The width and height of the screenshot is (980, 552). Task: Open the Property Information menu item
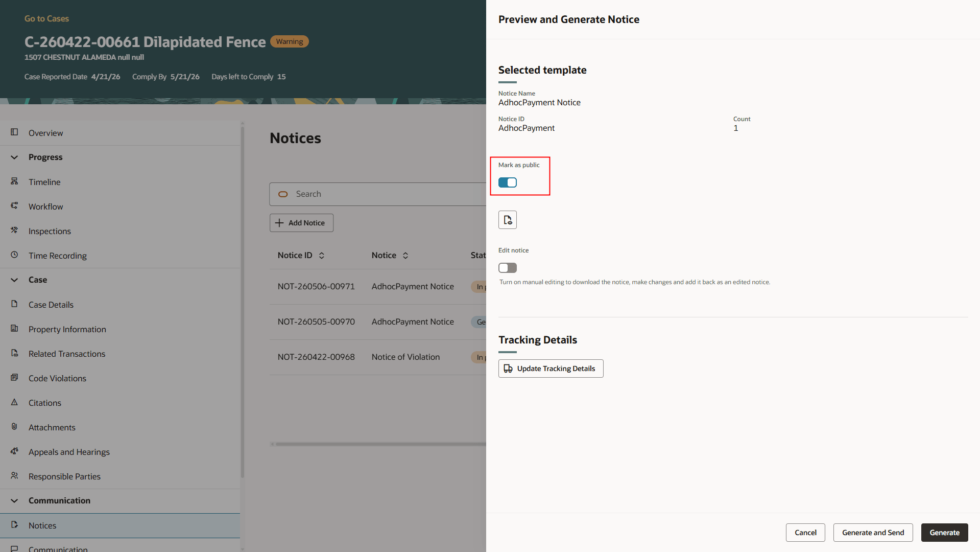(120, 329)
